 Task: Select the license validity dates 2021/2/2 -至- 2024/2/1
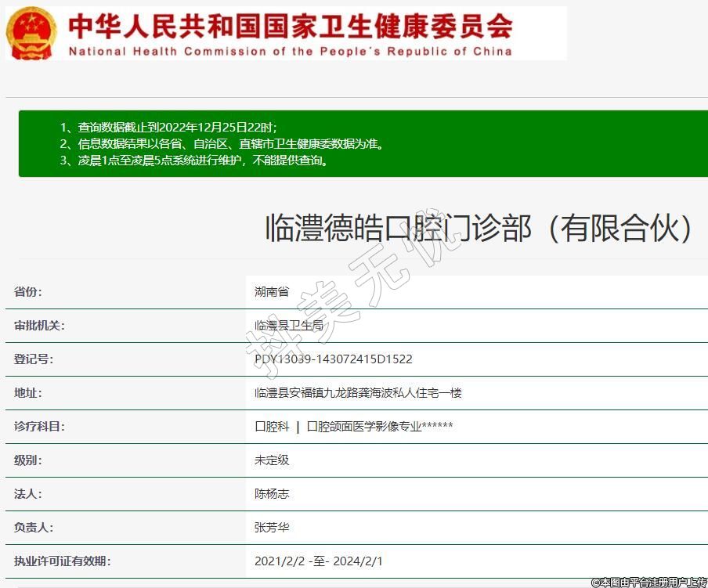point(319,561)
